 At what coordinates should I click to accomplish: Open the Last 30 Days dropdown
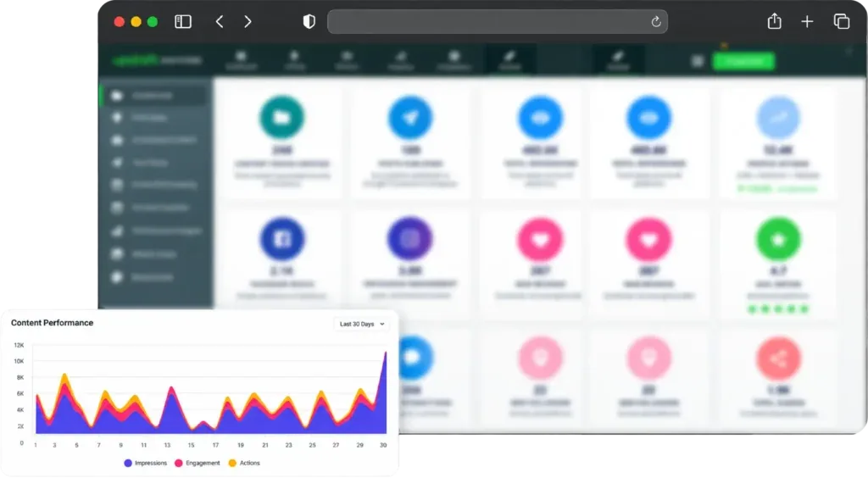pyautogui.click(x=361, y=325)
